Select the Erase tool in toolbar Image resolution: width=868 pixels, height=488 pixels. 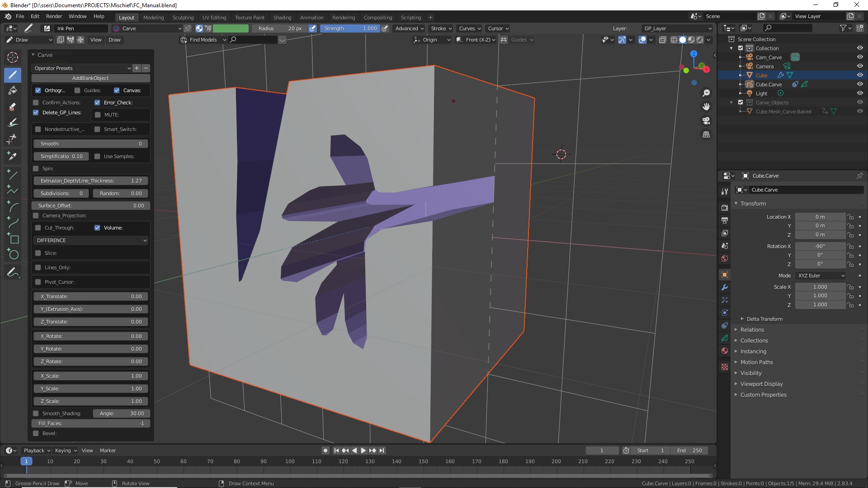[13, 107]
